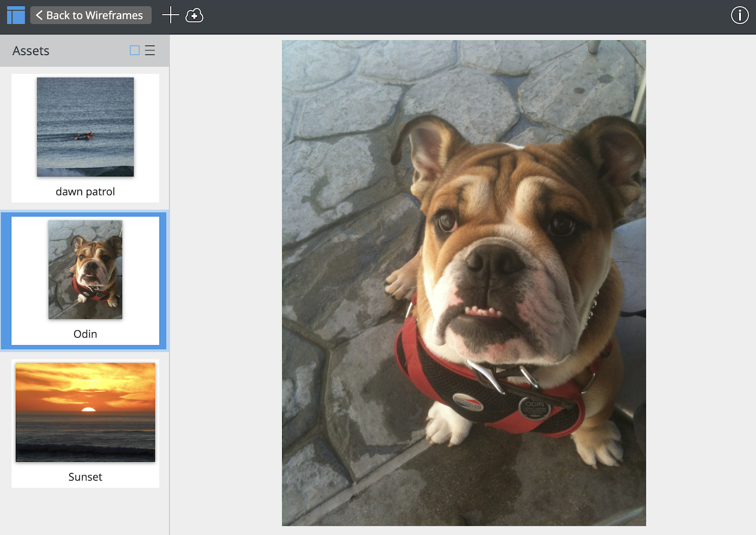Click the Balsamiq Wireframes logo
The width and height of the screenshot is (756, 535).
pyautogui.click(x=15, y=15)
